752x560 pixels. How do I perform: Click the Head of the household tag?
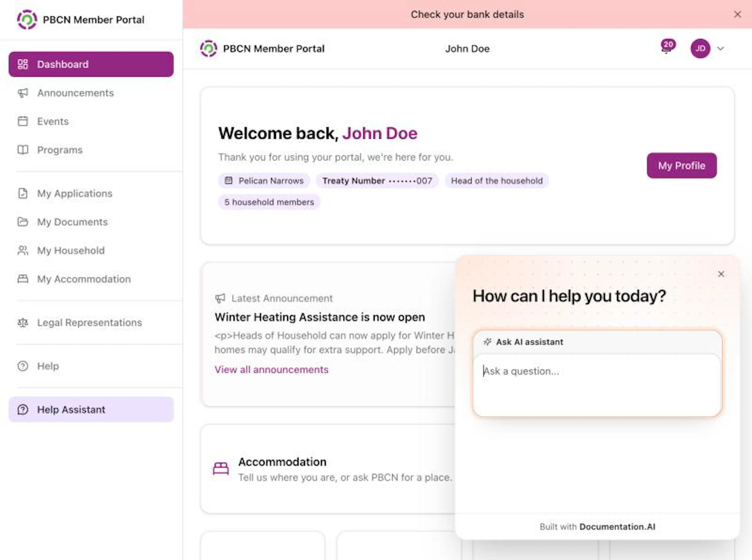[x=497, y=181]
